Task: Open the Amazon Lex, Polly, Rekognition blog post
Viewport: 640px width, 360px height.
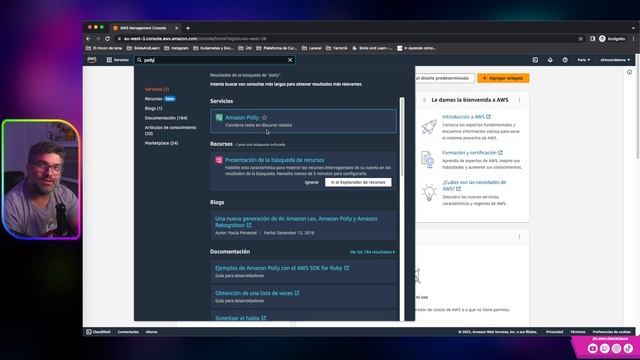Action: [296, 222]
